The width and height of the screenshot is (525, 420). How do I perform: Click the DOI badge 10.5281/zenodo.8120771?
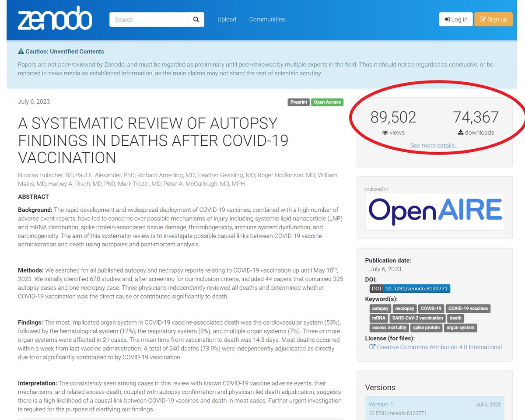(409, 289)
